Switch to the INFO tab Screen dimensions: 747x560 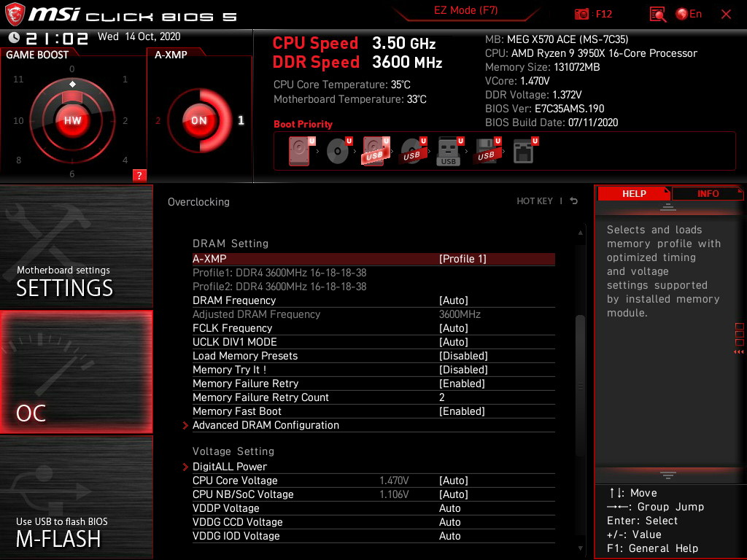(x=708, y=194)
